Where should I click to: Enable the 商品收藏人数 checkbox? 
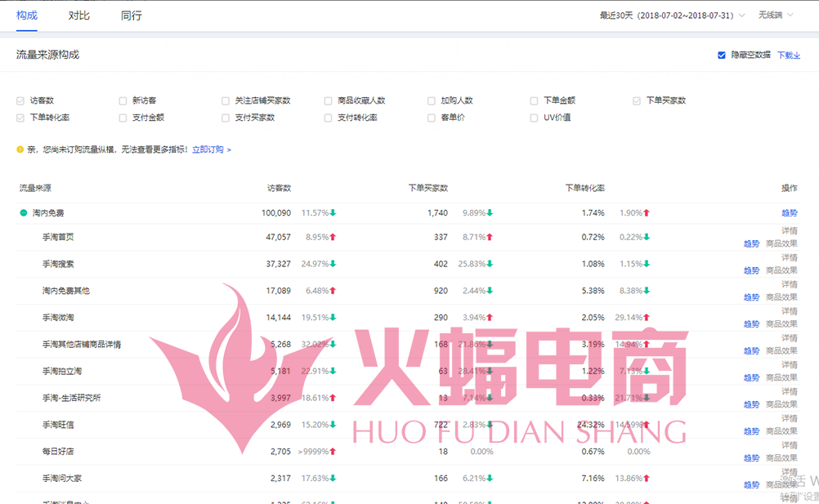328,100
